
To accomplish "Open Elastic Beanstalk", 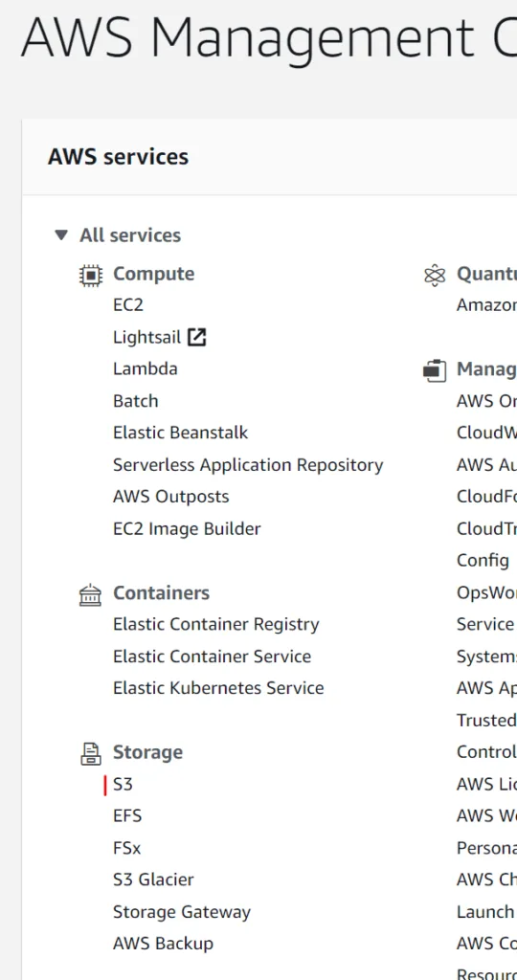I will pos(181,433).
